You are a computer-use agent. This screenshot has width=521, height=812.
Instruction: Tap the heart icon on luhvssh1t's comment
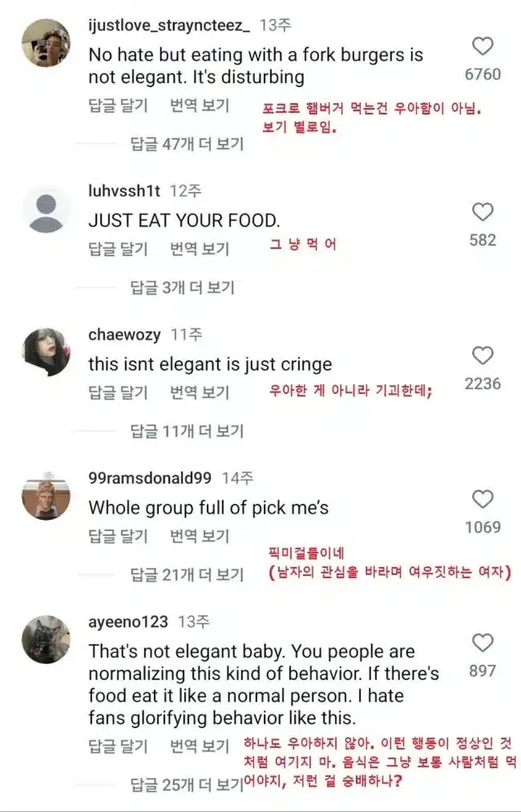[483, 211]
